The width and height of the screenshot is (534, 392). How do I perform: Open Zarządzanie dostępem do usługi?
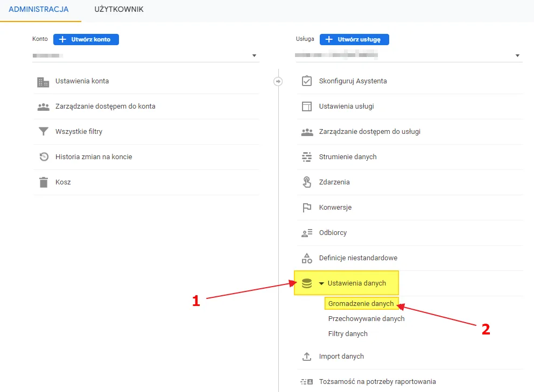(x=369, y=131)
